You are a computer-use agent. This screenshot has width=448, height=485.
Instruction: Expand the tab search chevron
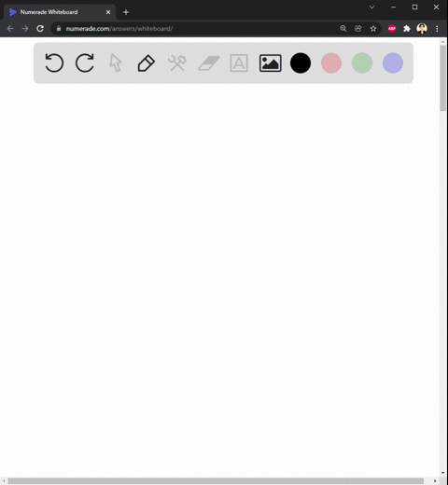click(x=371, y=7)
